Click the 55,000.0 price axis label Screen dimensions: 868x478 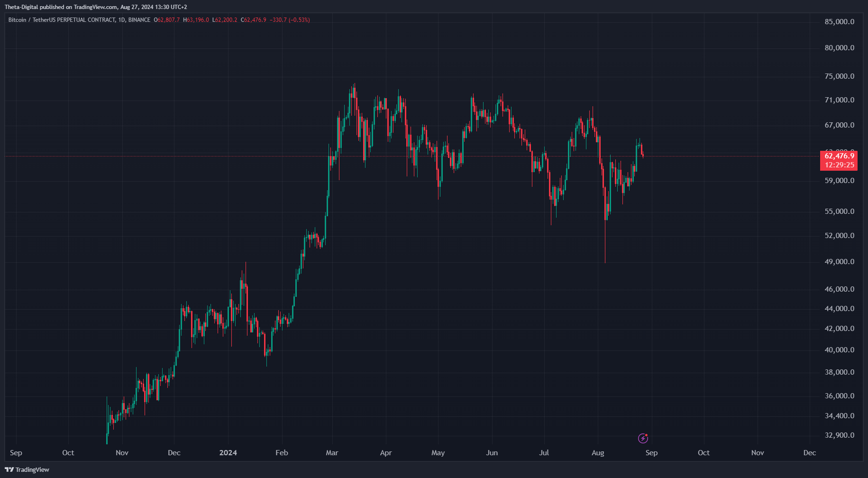click(x=840, y=211)
